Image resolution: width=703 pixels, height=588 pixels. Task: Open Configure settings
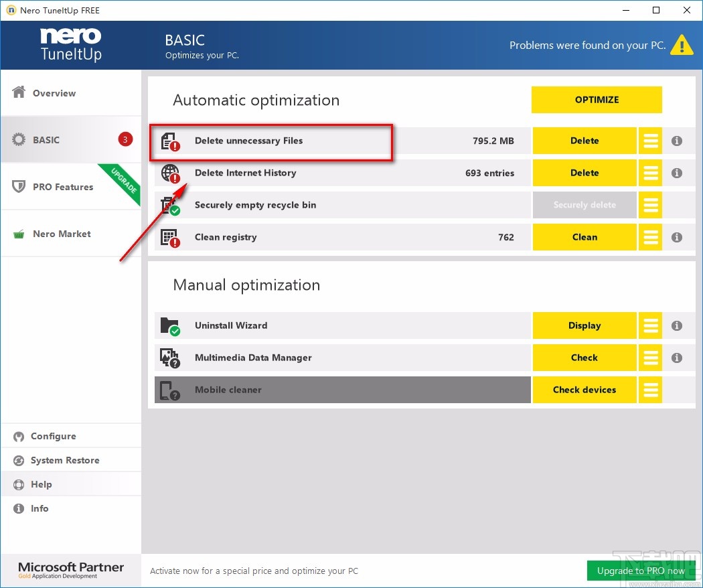point(71,436)
